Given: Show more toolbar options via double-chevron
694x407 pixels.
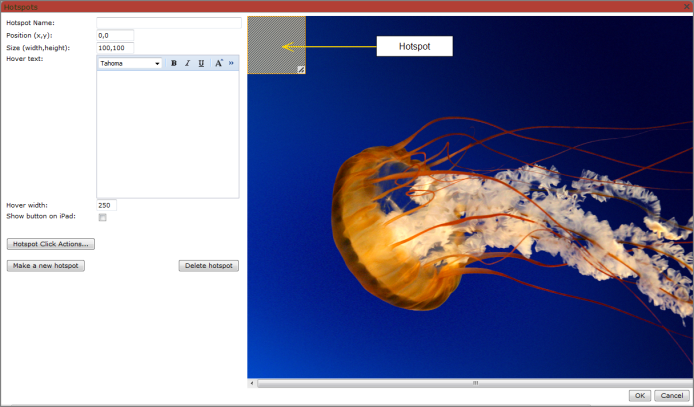Looking at the screenshot, I should click(x=231, y=63).
